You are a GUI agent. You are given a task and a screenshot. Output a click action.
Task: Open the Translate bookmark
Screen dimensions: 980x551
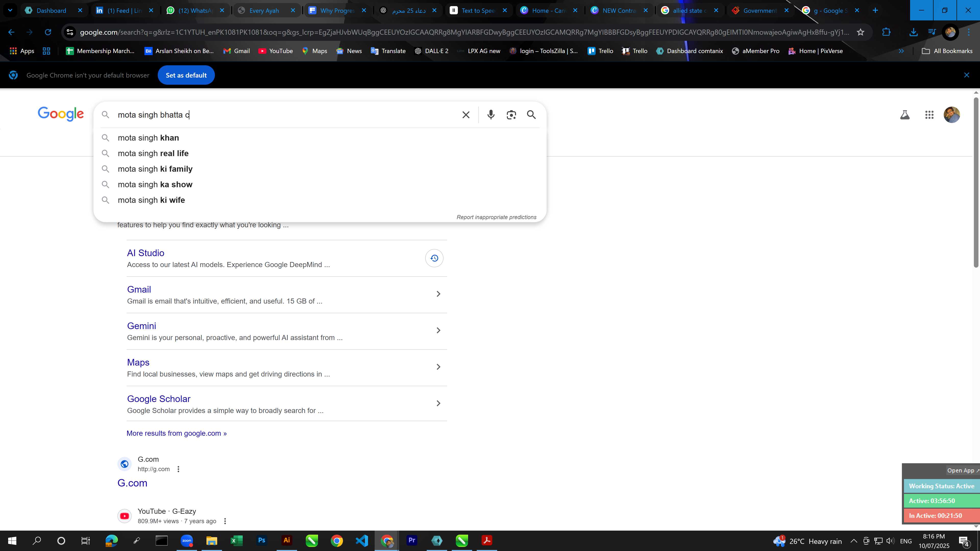point(388,51)
